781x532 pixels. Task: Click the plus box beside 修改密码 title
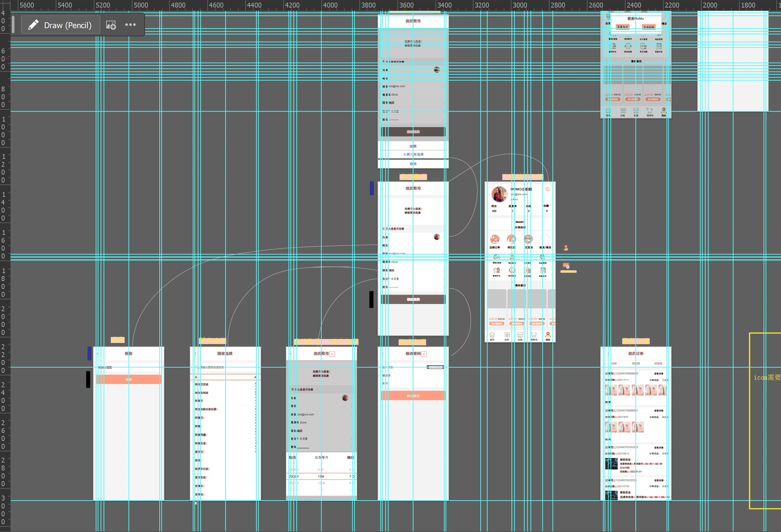pos(424,354)
